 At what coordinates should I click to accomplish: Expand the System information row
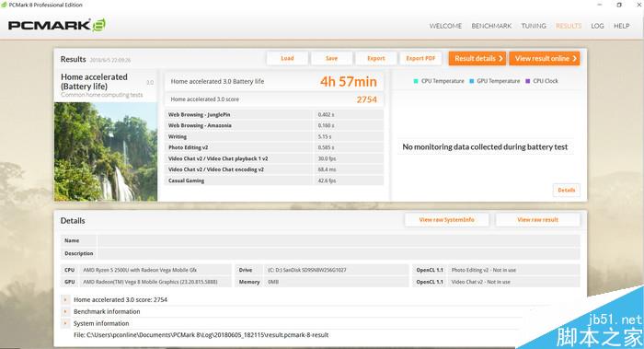pos(65,323)
